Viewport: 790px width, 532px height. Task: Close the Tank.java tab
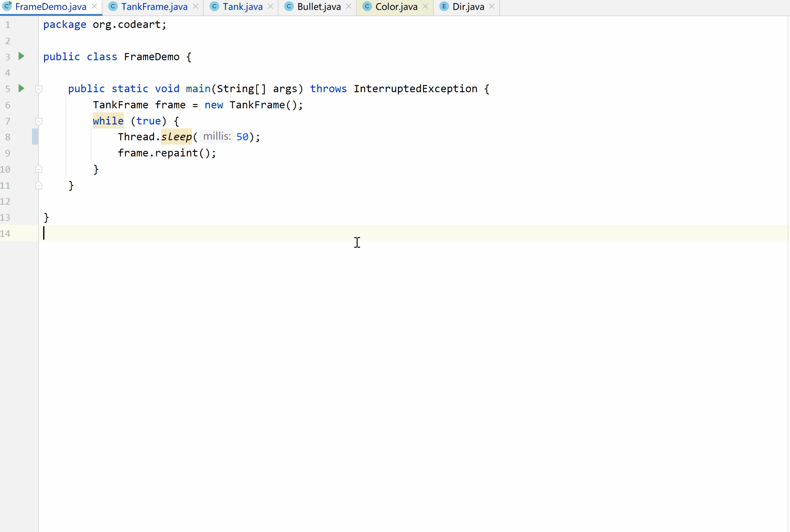(x=270, y=7)
